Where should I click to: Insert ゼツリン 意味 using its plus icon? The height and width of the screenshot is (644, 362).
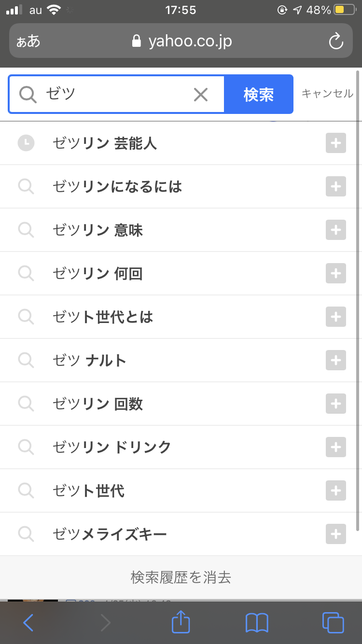click(336, 230)
